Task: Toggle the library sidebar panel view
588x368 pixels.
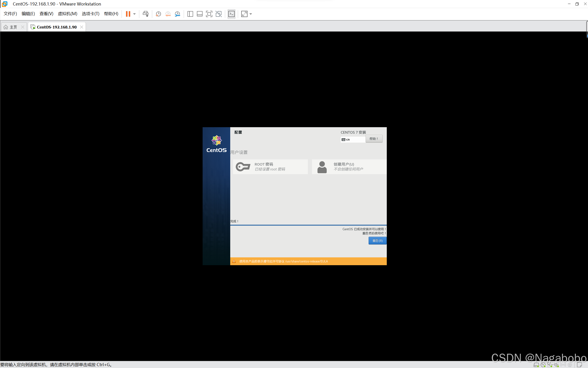Action: pyautogui.click(x=190, y=14)
